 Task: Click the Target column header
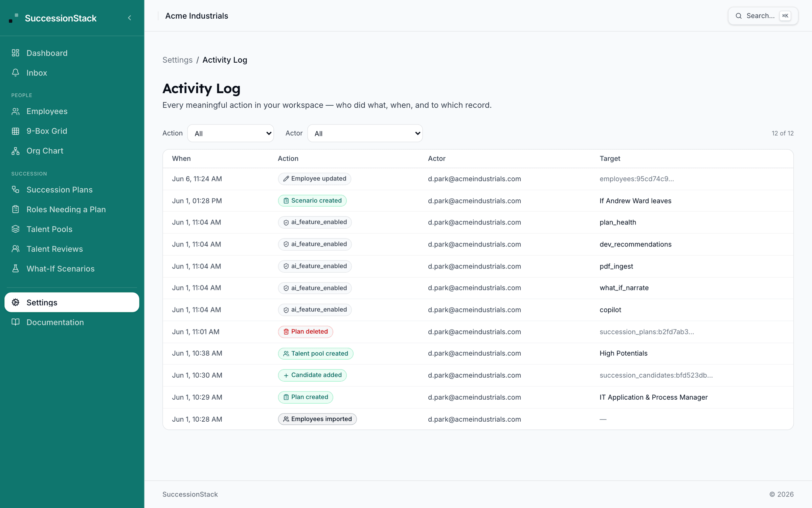[610, 158]
